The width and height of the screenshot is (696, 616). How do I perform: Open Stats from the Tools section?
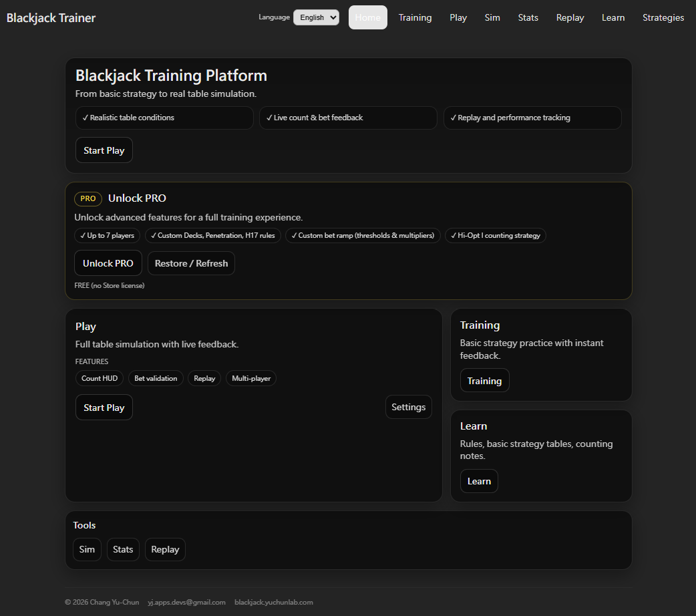123,549
